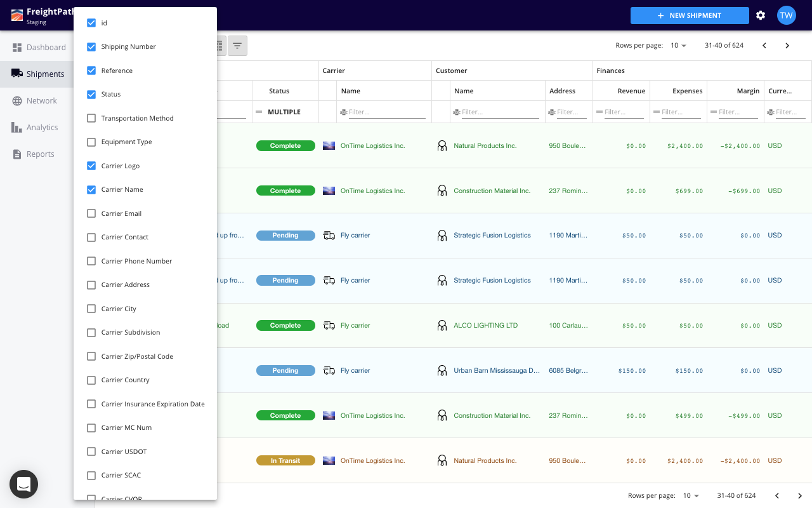Uncheck the Reference column checkbox
The width and height of the screenshot is (812, 508).
point(91,70)
